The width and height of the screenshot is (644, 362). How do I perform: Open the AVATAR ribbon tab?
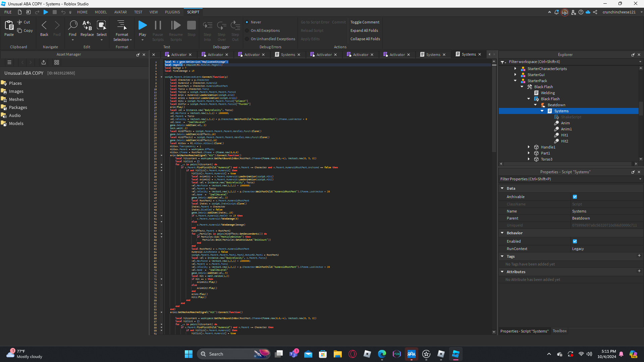pyautogui.click(x=120, y=12)
